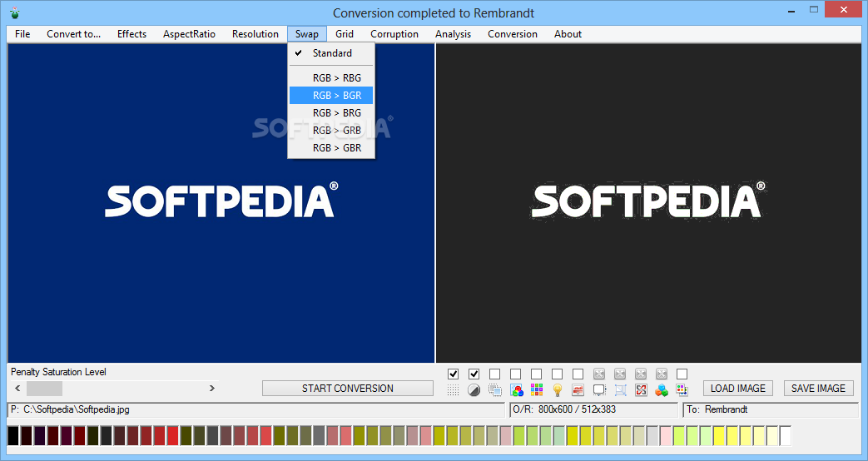Open the Grid menu
Screen dimensions: 868x461
coord(345,34)
